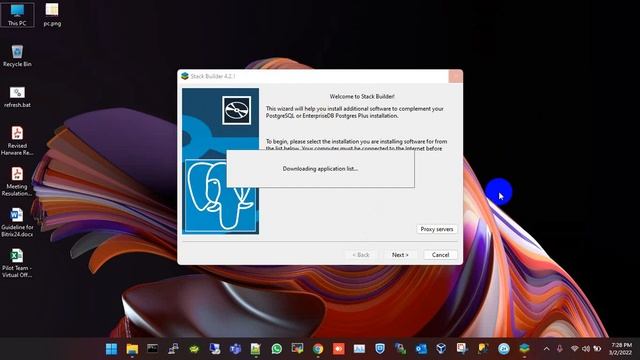Close the Stack Builder window
Viewport: 640px width, 360px height.
click(456, 76)
